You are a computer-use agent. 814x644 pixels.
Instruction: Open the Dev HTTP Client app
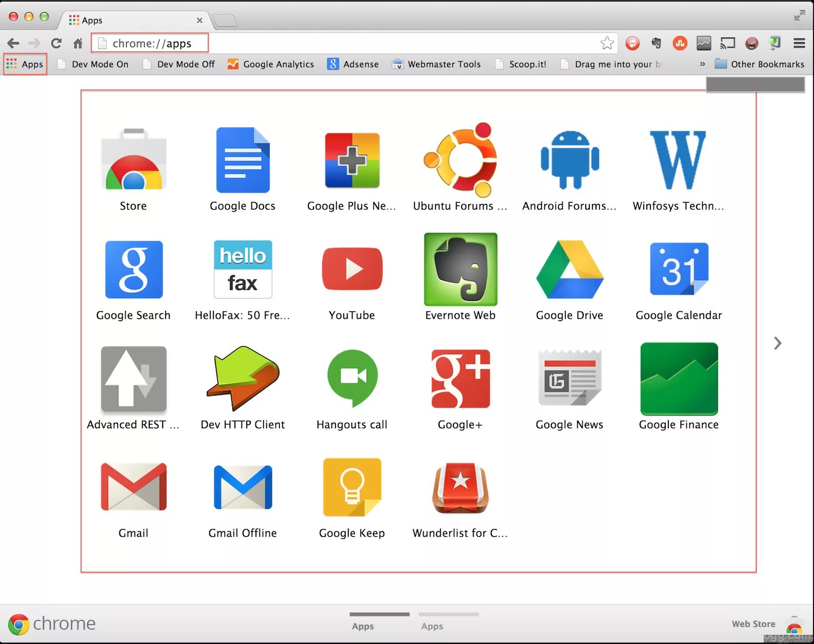243,379
